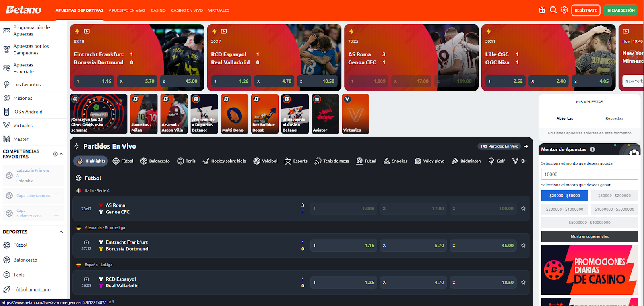Click Mentor de Apuestas info icon

(x=592, y=149)
